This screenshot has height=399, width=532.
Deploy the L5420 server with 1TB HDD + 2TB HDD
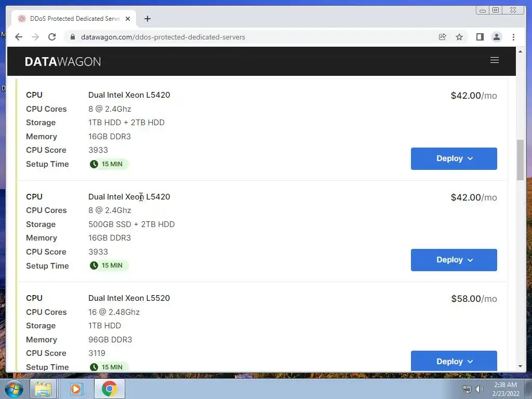pos(454,158)
